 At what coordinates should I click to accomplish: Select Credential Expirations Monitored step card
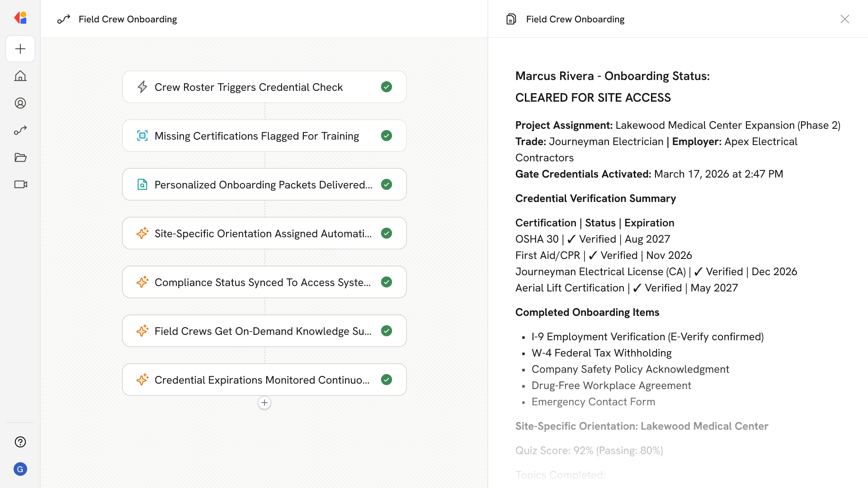[263, 380]
